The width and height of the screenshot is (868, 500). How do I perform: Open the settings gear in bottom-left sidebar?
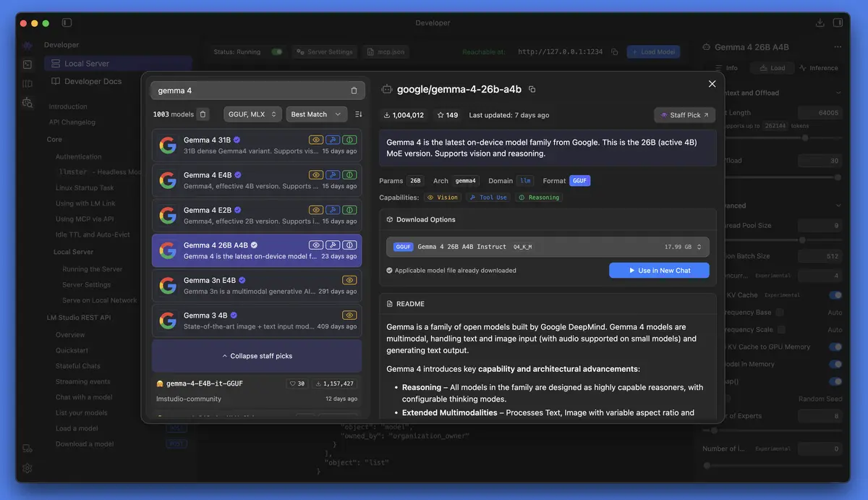point(27,468)
